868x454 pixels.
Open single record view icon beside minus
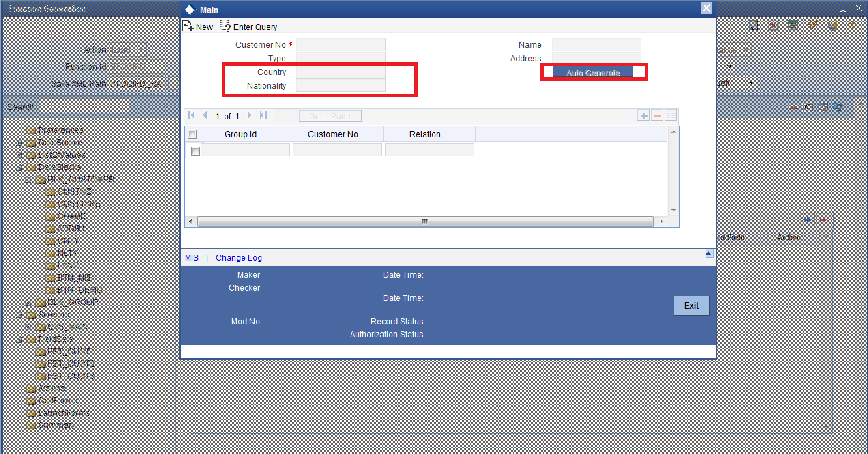[671, 116]
